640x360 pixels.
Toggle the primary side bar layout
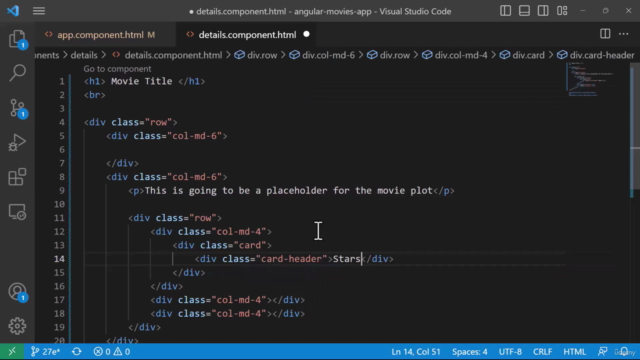coord(505,11)
